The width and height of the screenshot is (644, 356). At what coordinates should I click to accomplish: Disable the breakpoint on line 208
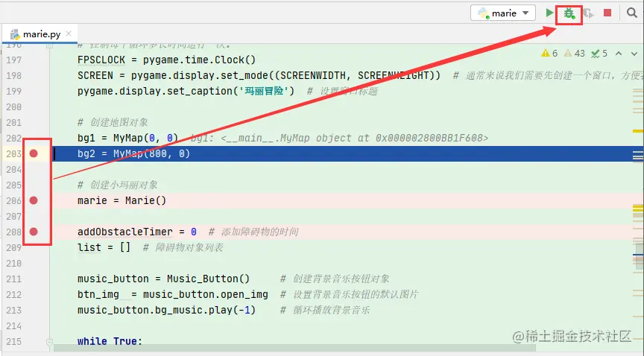click(34, 232)
